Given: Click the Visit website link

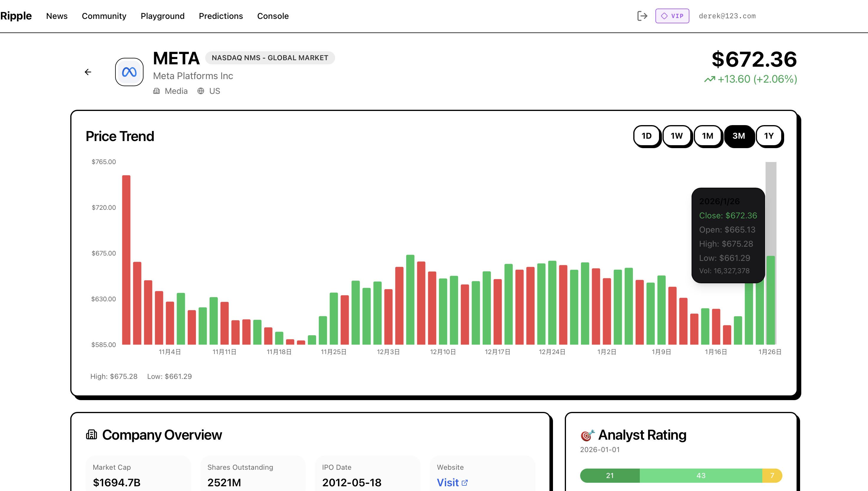Looking at the screenshot, I should (452, 482).
